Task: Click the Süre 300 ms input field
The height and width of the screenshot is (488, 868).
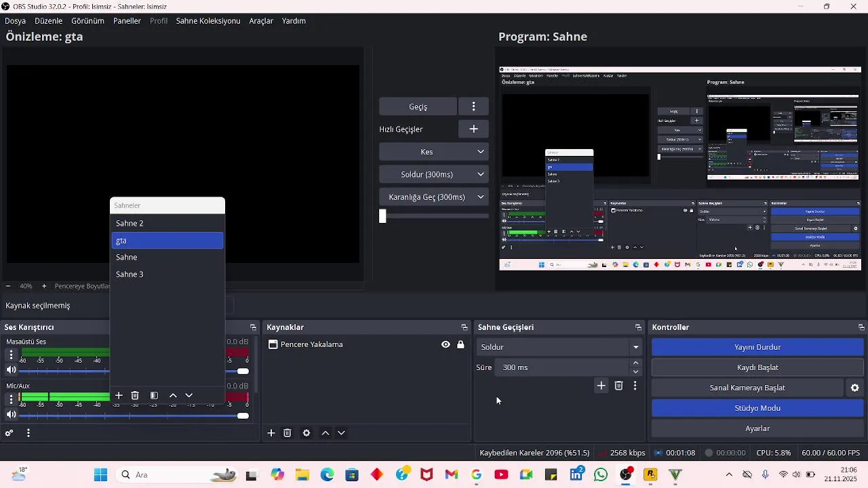Action: [563, 367]
